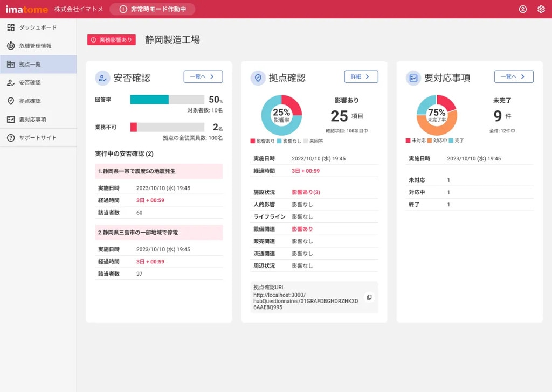Open ダッシュボード from the sidebar
This screenshot has width=552, height=392.
click(38, 27)
